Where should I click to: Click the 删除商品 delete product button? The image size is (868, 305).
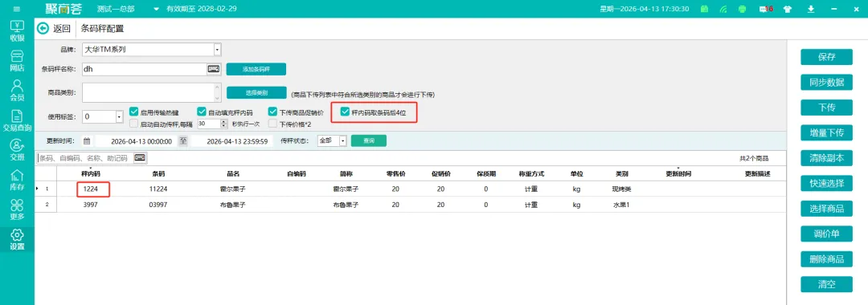[826, 259]
